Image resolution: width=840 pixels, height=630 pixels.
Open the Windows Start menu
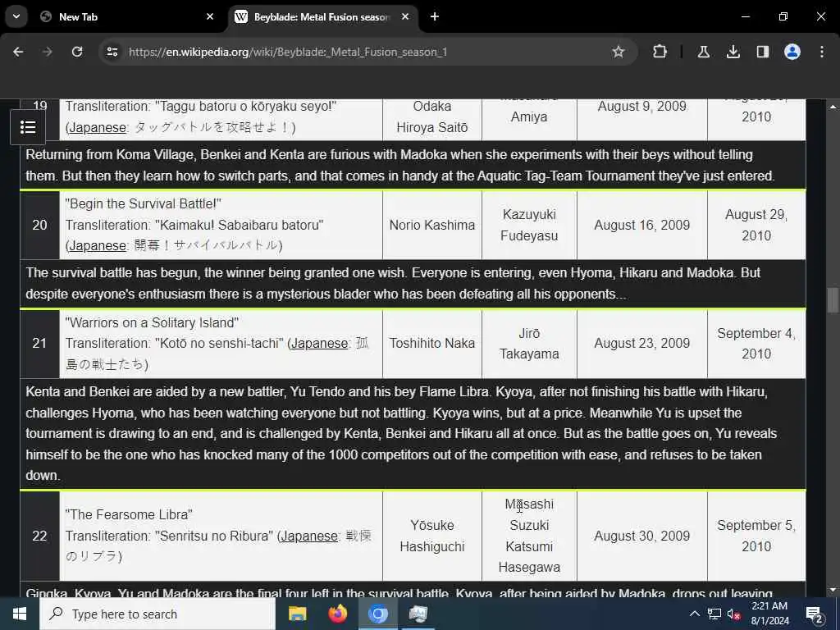pyautogui.click(x=20, y=614)
